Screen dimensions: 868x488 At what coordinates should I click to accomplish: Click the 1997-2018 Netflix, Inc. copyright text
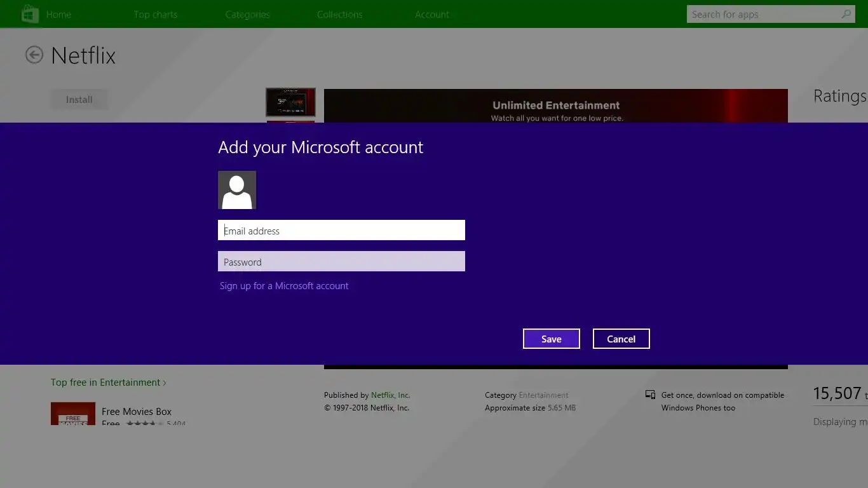click(x=367, y=407)
